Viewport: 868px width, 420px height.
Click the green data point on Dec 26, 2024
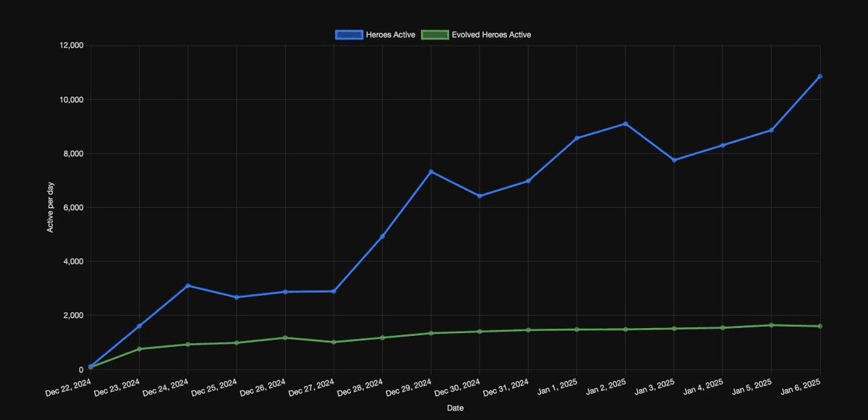(x=285, y=337)
